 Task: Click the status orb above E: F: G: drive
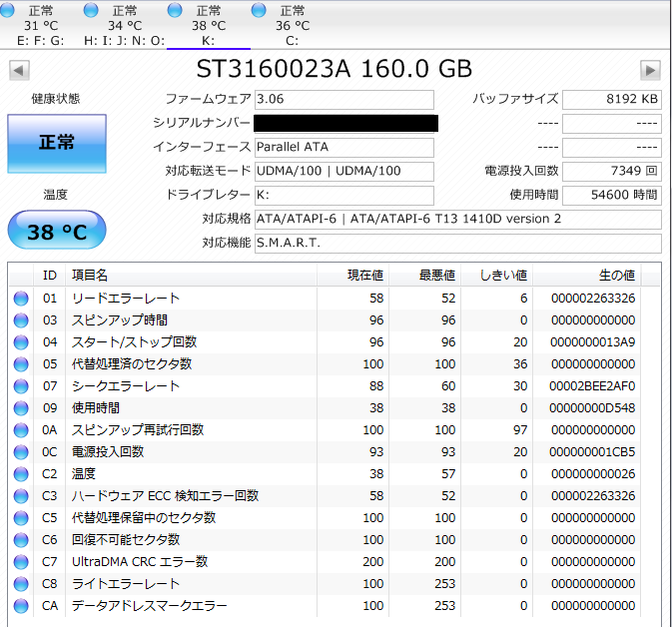coord(8,10)
